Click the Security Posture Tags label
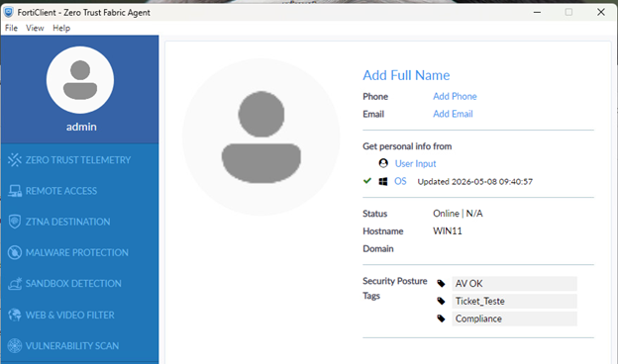Image resolution: width=618 pixels, height=364 pixels. 395,288
